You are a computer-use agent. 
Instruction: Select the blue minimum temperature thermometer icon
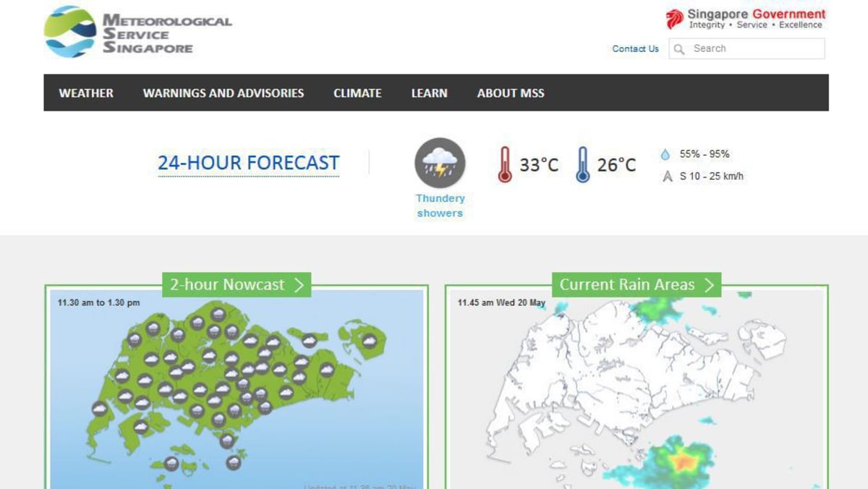tap(583, 163)
